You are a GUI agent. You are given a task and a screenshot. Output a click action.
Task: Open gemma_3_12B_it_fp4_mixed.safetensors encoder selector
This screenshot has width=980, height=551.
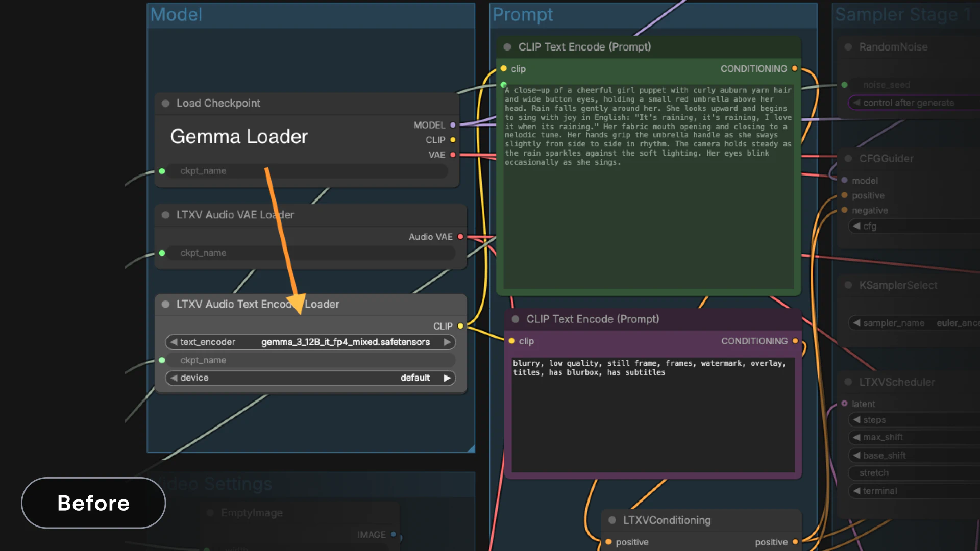pos(345,342)
